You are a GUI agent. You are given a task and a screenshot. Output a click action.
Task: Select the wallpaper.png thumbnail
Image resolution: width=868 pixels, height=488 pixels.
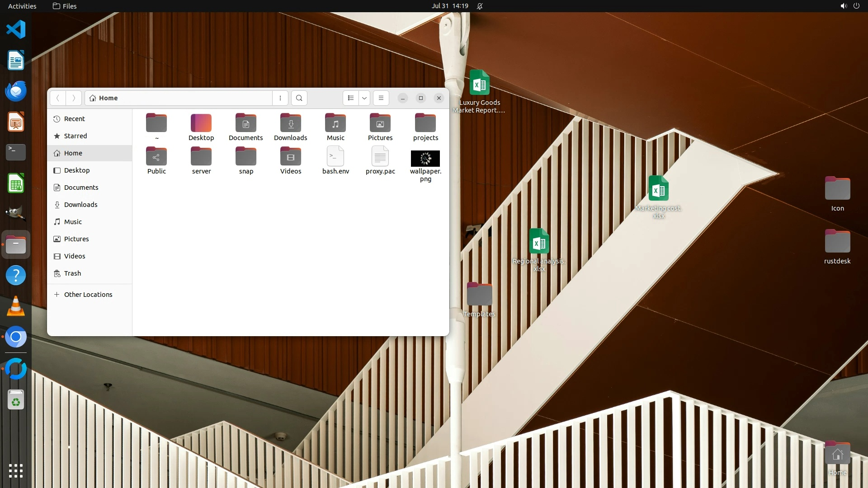[x=425, y=159]
